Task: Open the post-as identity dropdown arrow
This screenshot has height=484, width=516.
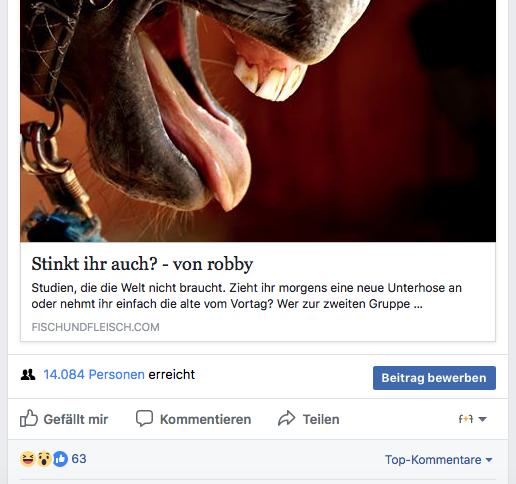Action: 482,419
